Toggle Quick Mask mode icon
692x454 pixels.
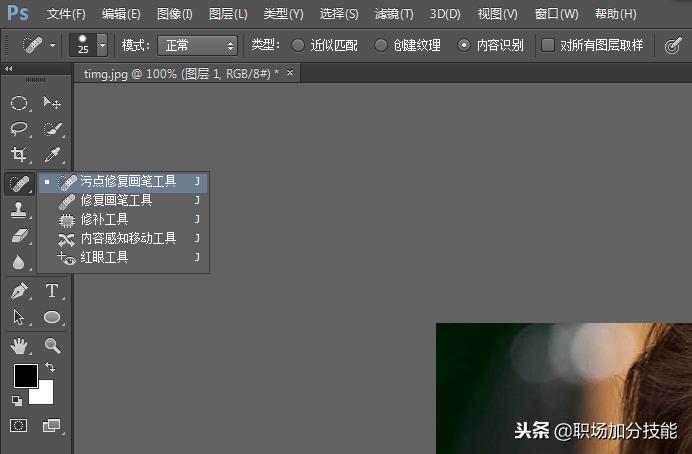pyautogui.click(x=19, y=426)
